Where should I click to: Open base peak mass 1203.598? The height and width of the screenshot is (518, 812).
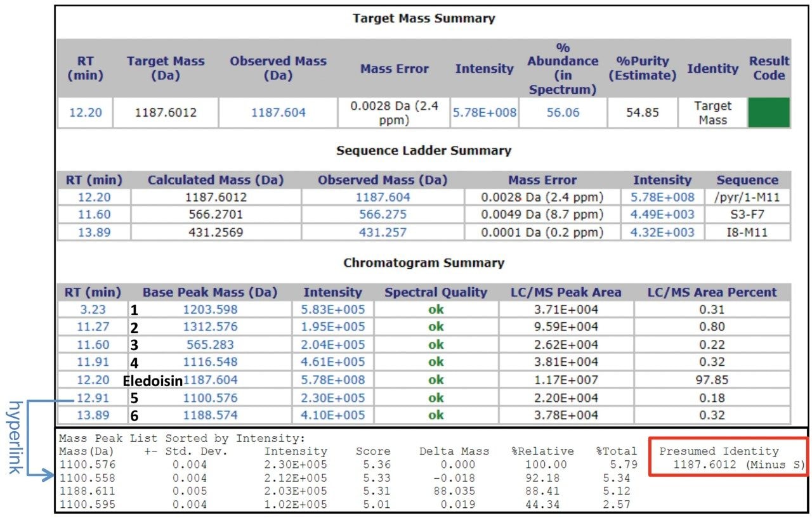(211, 310)
